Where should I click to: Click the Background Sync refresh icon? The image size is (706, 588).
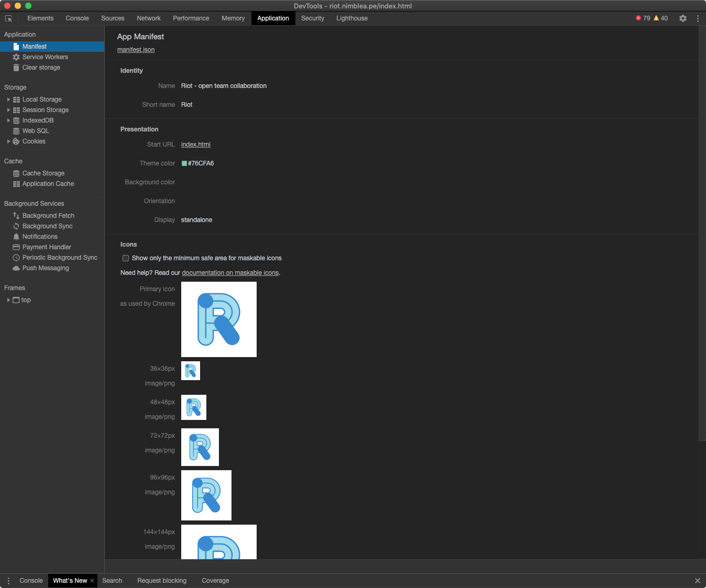pos(16,226)
